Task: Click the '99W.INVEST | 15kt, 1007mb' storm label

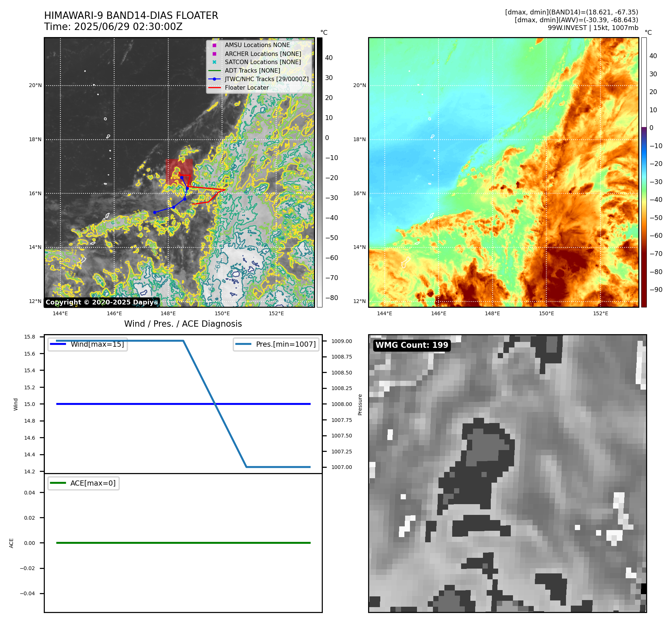Action: 593,28
